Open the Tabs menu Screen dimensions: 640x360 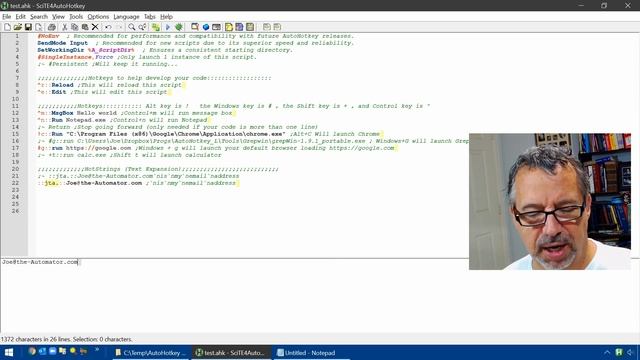(x=149, y=17)
